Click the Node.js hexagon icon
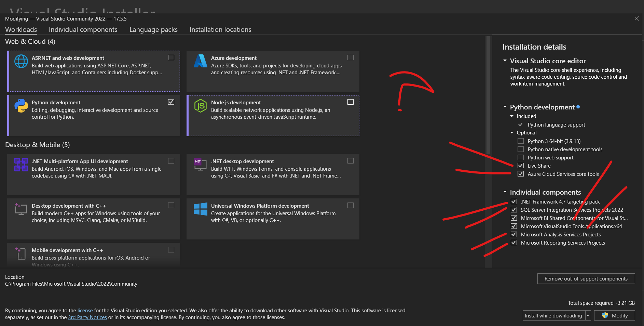Screen dimensions: 644x326 pos(200,106)
